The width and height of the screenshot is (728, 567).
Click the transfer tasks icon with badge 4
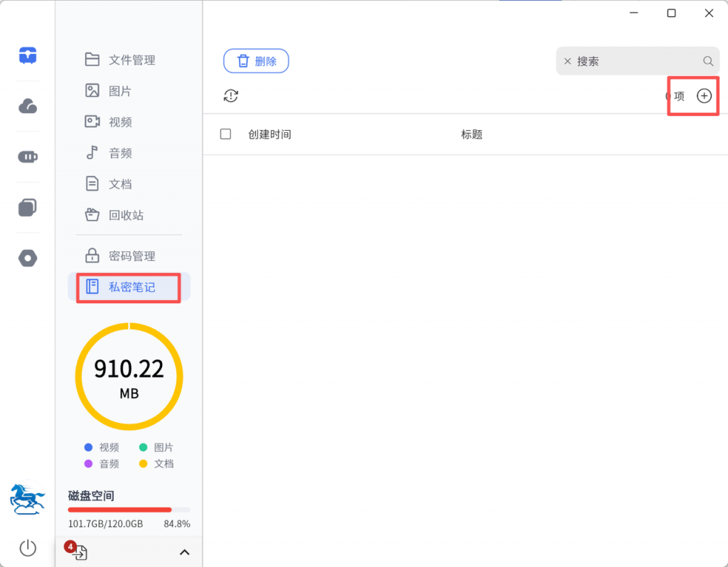click(x=79, y=552)
